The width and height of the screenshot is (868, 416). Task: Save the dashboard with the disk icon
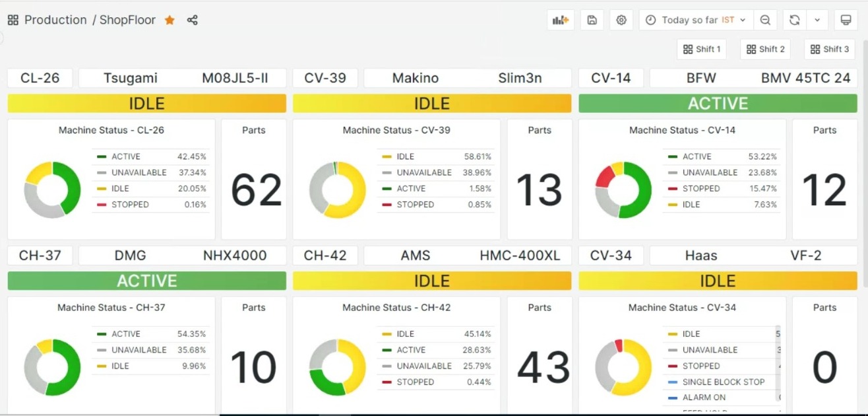(592, 20)
